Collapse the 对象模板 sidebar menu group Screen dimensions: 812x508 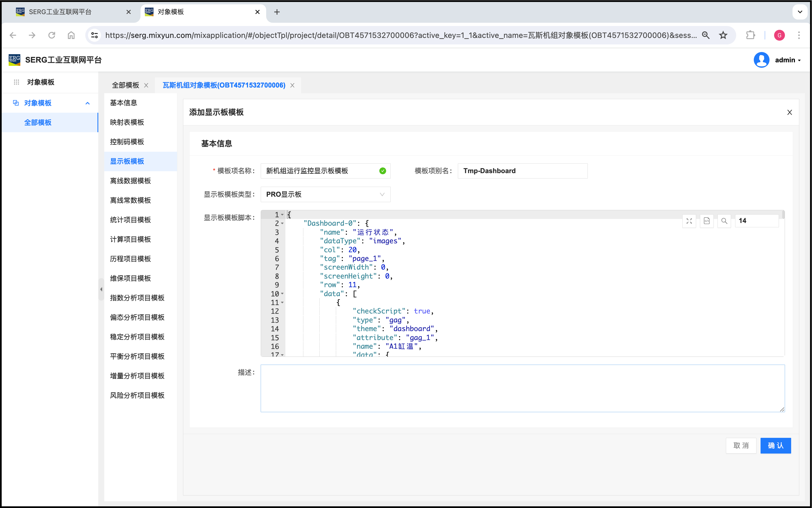[88, 103]
